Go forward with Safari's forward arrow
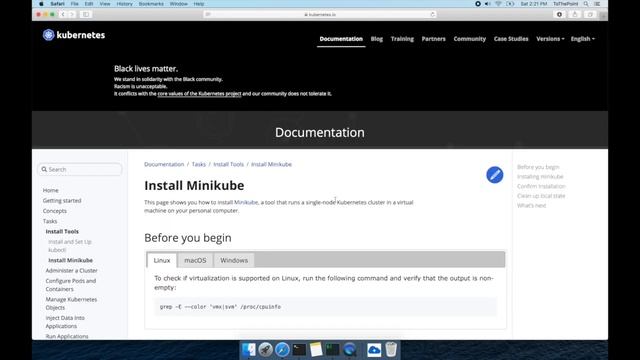 (72, 14)
